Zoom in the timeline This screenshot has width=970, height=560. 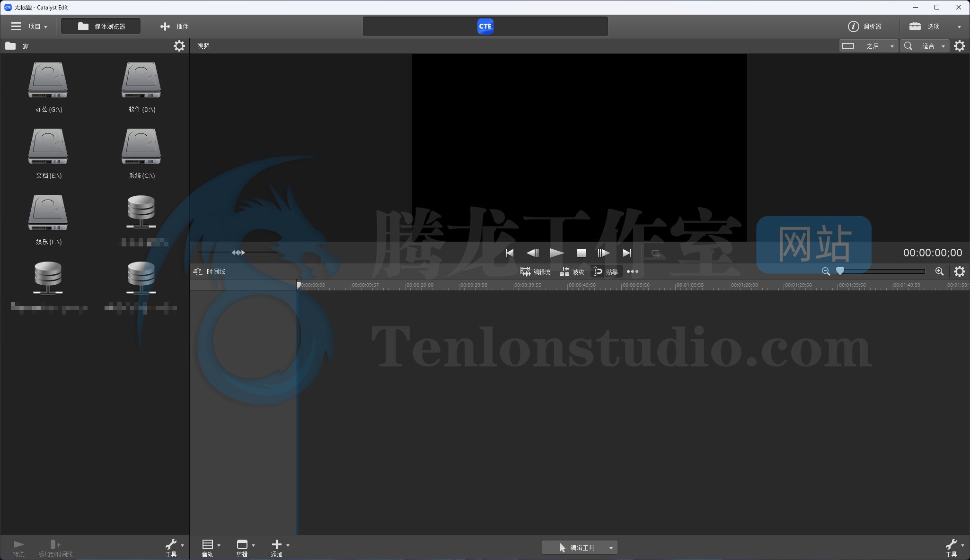click(x=940, y=271)
